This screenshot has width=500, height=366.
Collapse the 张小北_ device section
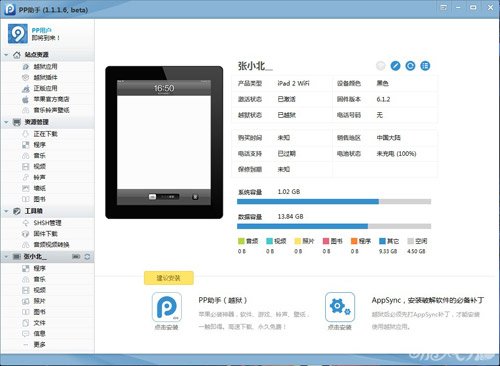pos(6,257)
